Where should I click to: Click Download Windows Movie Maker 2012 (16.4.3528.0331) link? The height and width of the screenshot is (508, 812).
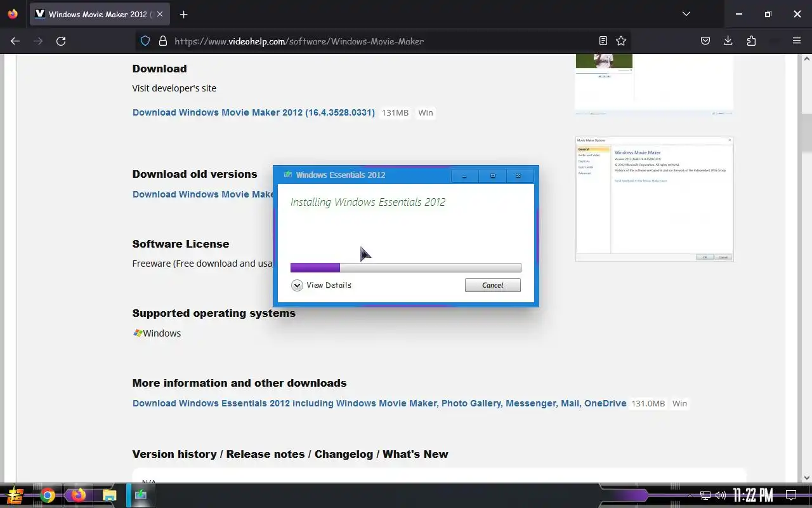click(x=254, y=112)
